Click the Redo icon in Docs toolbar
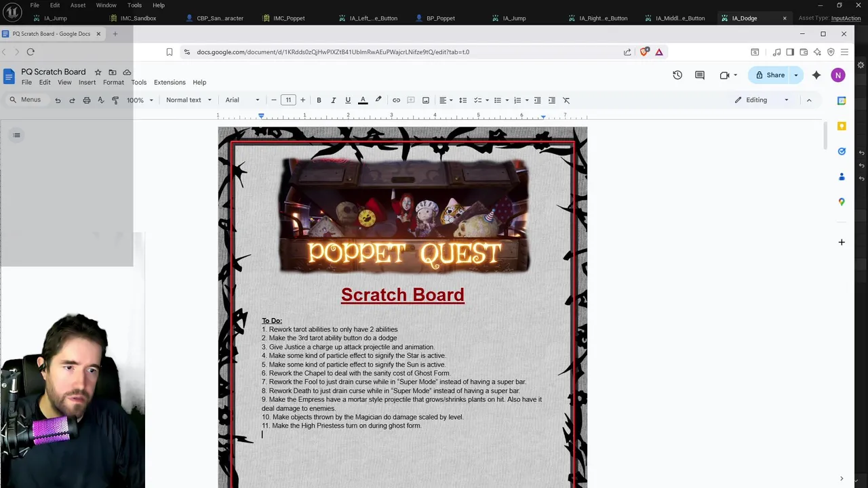This screenshot has height=488, width=868. (72, 100)
